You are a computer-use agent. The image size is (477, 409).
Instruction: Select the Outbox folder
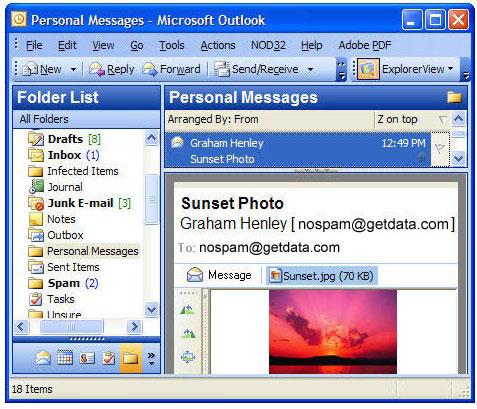coord(65,235)
